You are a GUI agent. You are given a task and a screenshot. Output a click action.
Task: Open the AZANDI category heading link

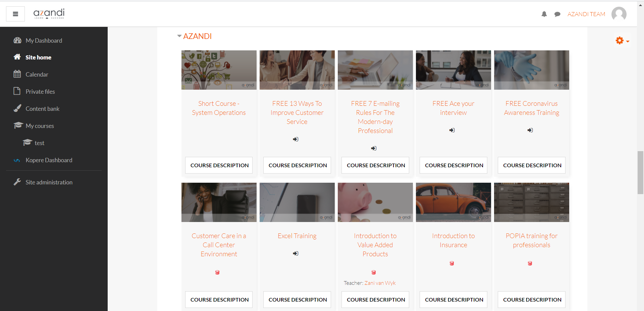click(x=197, y=36)
